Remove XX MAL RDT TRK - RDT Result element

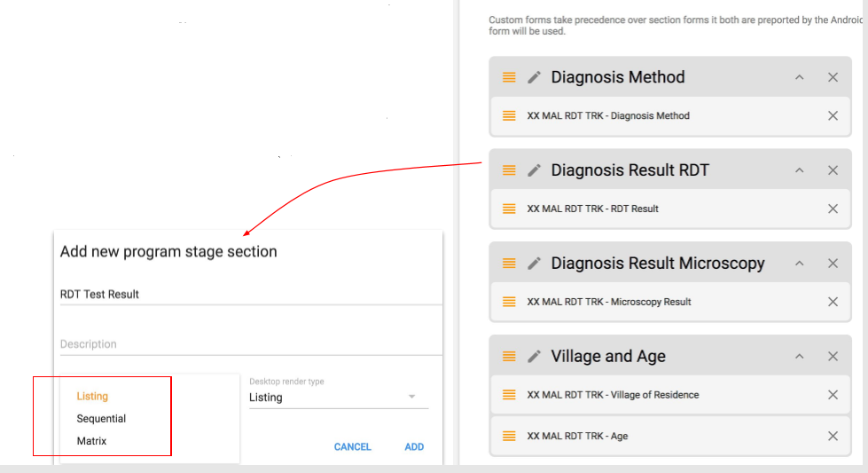(x=833, y=209)
